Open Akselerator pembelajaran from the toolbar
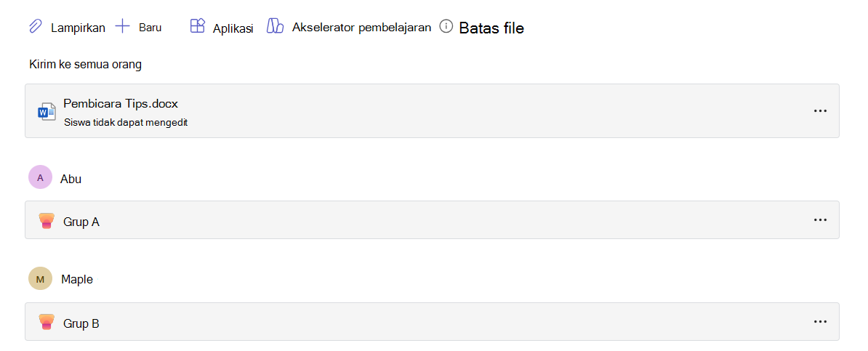Image resolution: width=868 pixels, height=351 pixels. coord(361,28)
